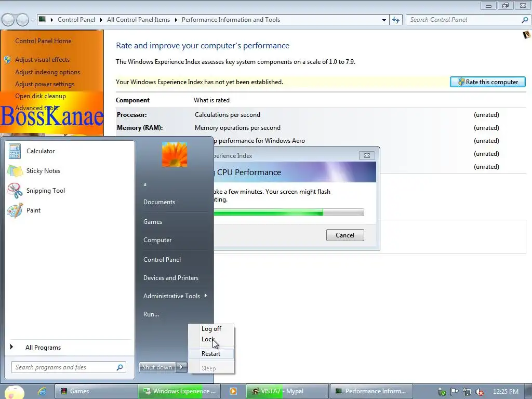Open the address bar history dropdown
The height and width of the screenshot is (399, 532).
coord(384,20)
